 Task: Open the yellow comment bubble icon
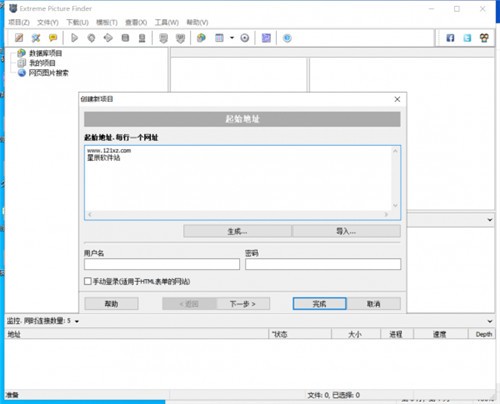click(x=53, y=38)
